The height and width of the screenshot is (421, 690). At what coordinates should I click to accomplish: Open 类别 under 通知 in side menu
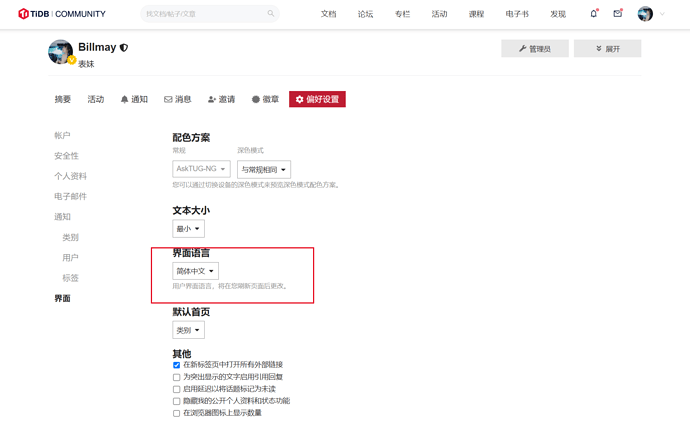click(x=70, y=237)
